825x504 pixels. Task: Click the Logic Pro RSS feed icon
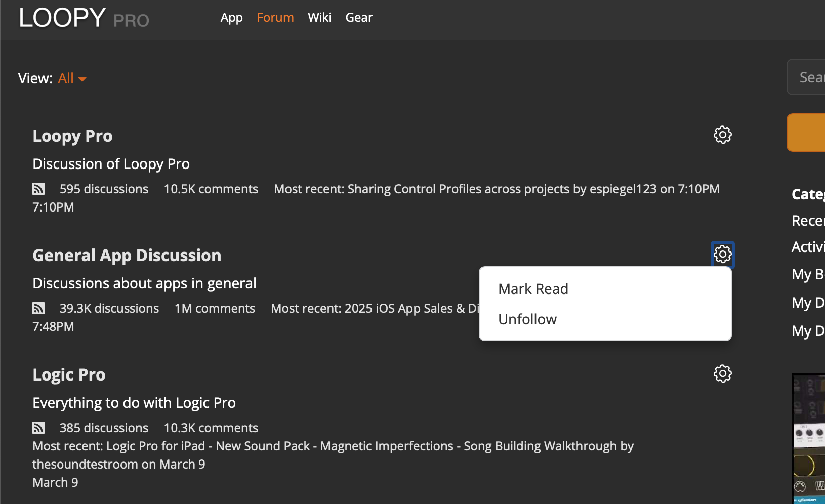38,428
